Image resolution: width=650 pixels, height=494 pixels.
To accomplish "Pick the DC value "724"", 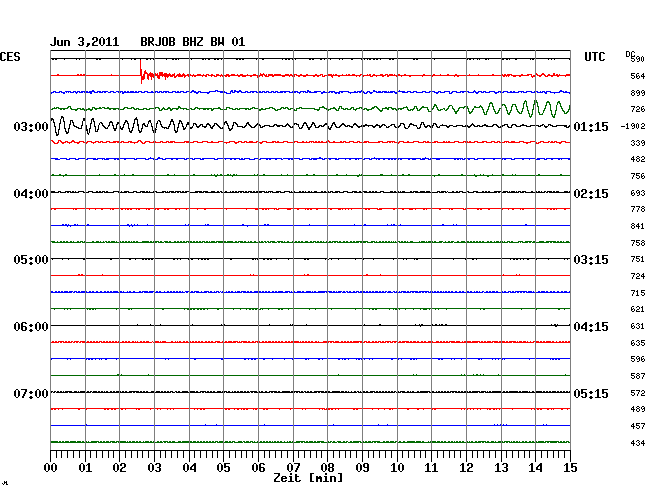I will click(x=638, y=276).
